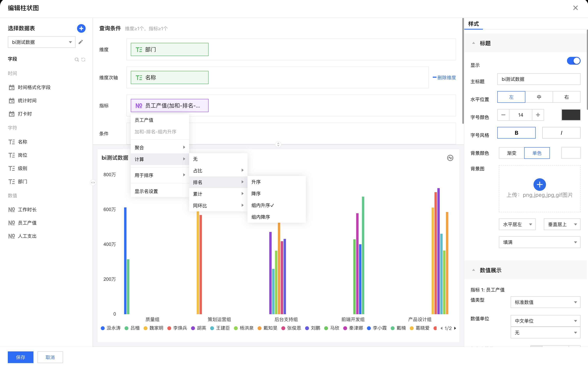Click the pencil edit icon beside data table
The width and height of the screenshot is (588, 366).
(x=81, y=42)
